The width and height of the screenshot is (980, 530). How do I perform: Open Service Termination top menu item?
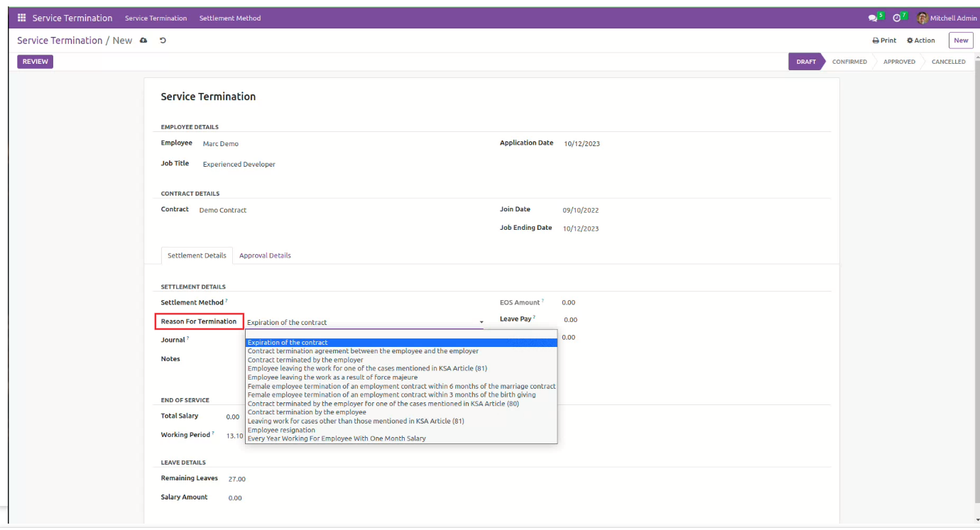click(156, 18)
